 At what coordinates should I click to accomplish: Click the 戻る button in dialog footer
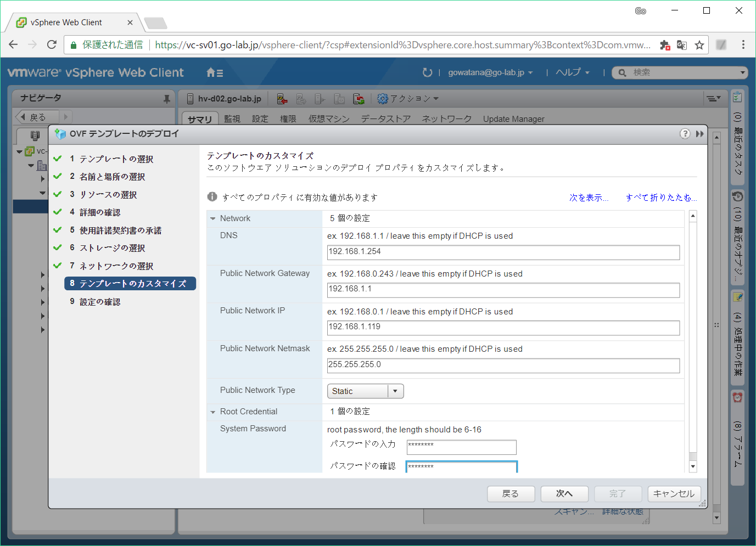tap(511, 494)
